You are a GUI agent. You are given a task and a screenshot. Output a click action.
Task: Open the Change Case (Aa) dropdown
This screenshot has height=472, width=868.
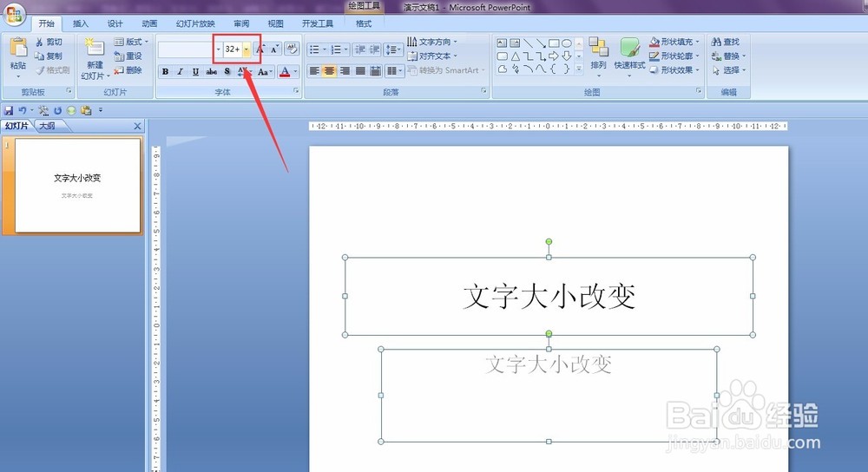click(265, 71)
